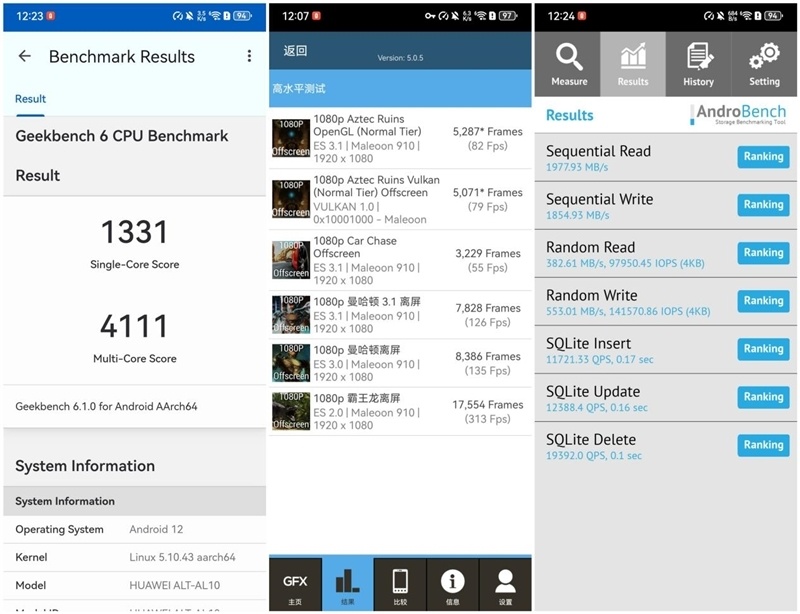Select the 17,554 Frames result
Image resolution: width=800 pixels, height=614 pixels.
(x=487, y=411)
